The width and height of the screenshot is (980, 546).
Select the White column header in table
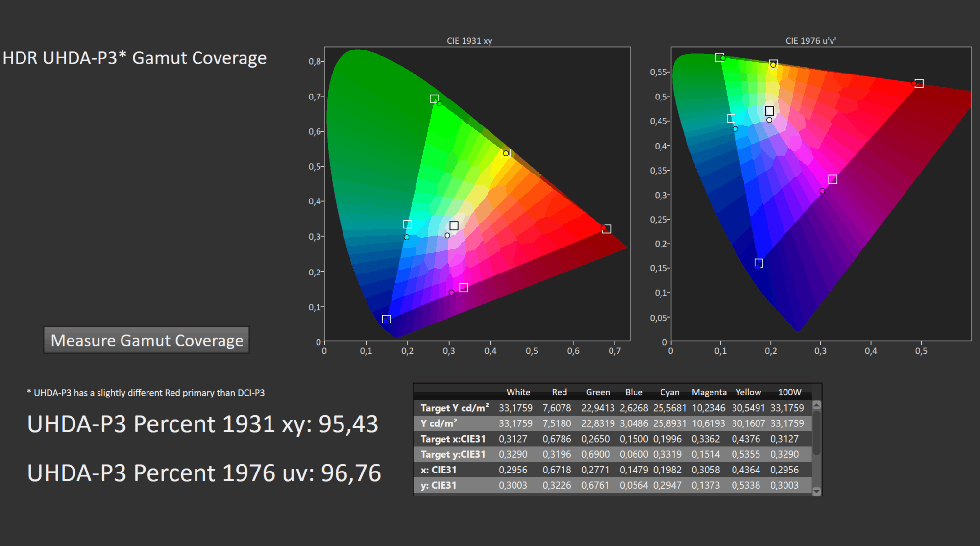pos(518,392)
